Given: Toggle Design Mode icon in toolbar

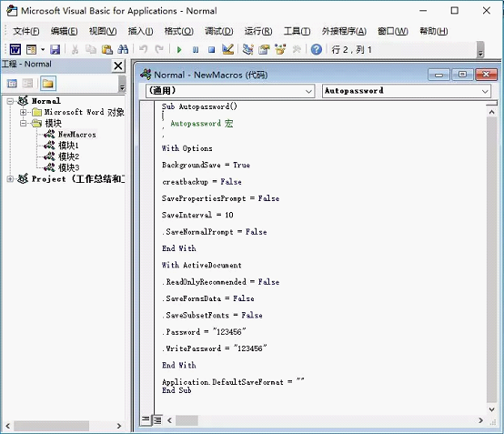Looking at the screenshot, I should pos(227,49).
